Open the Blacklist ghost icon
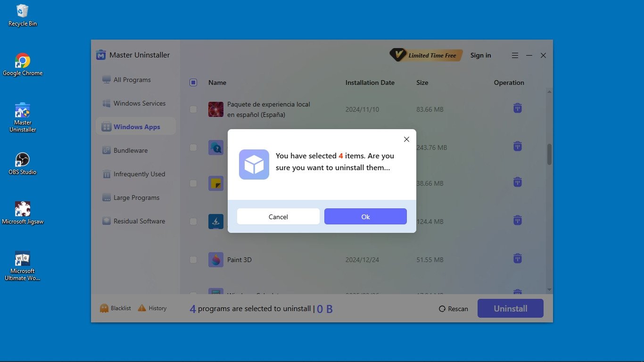 pos(104,308)
